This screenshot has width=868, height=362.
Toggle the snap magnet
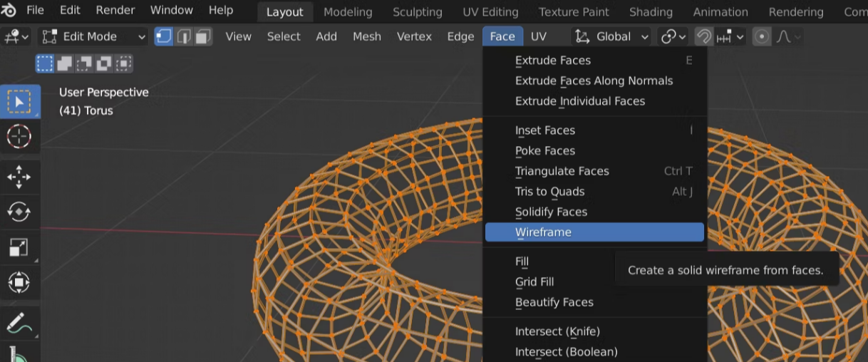[704, 37]
